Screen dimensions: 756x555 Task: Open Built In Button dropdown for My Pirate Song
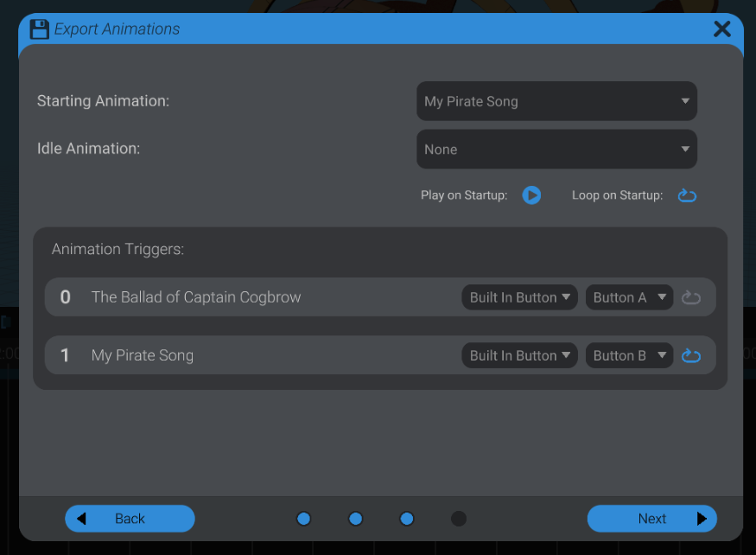pos(519,354)
